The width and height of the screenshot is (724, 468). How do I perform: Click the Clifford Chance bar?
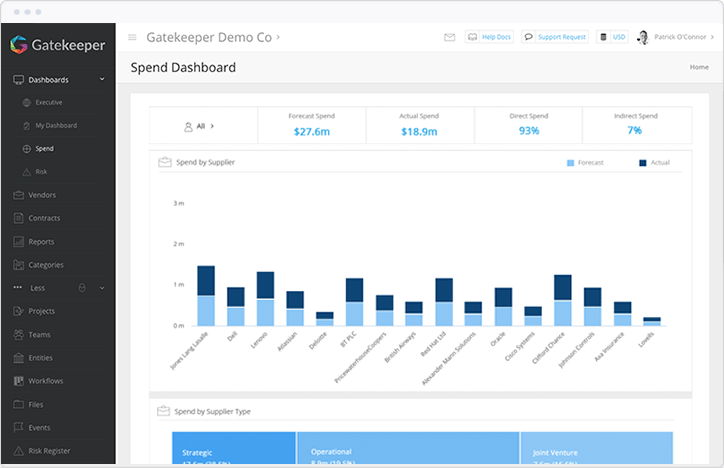click(x=562, y=300)
